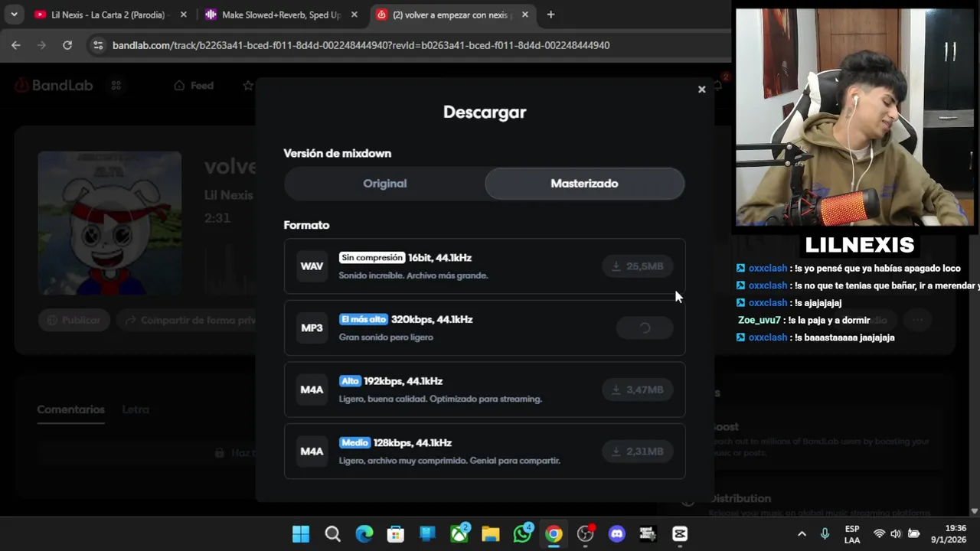Screen dimensions: 980x551
Task: Click the 'Versión de mixdown' heading
Action: click(x=337, y=153)
